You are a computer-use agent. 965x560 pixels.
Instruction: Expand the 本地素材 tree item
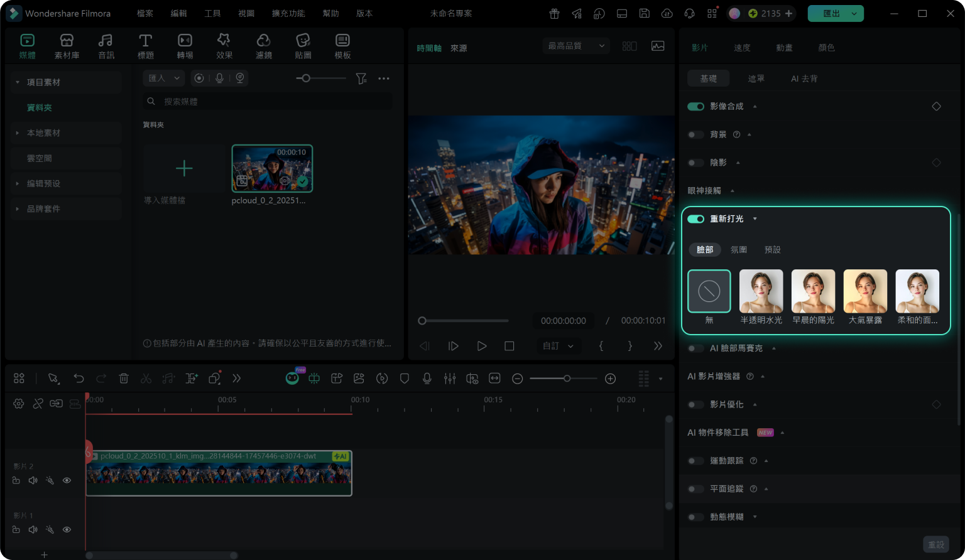[x=18, y=133]
